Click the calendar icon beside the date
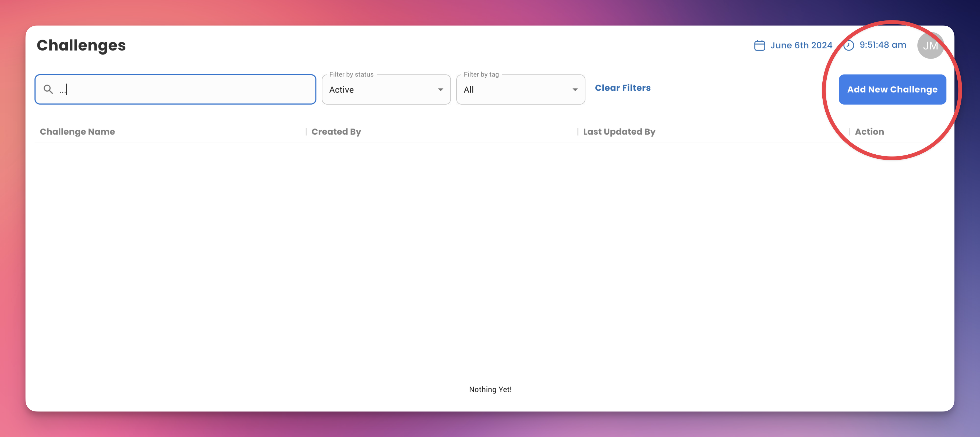980x437 pixels. (x=759, y=45)
